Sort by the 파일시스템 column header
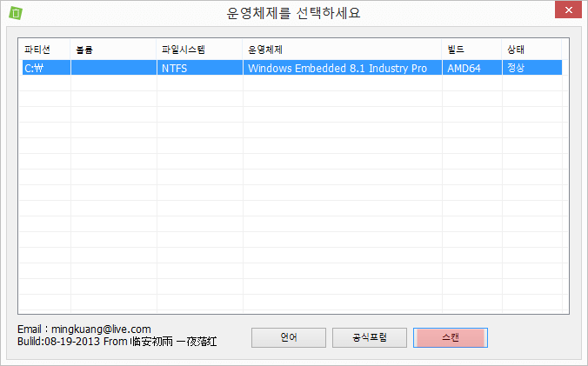Screen dimensions: 588x366 coord(199,50)
